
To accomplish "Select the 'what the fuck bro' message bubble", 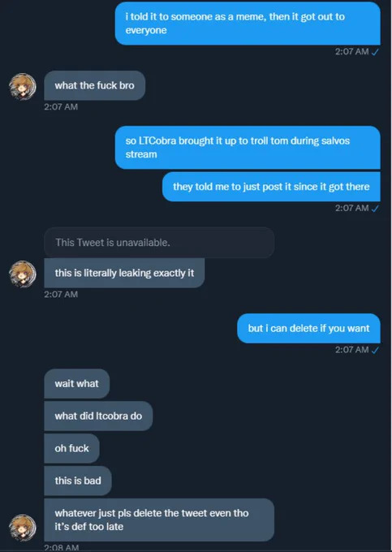I will tap(95, 85).
